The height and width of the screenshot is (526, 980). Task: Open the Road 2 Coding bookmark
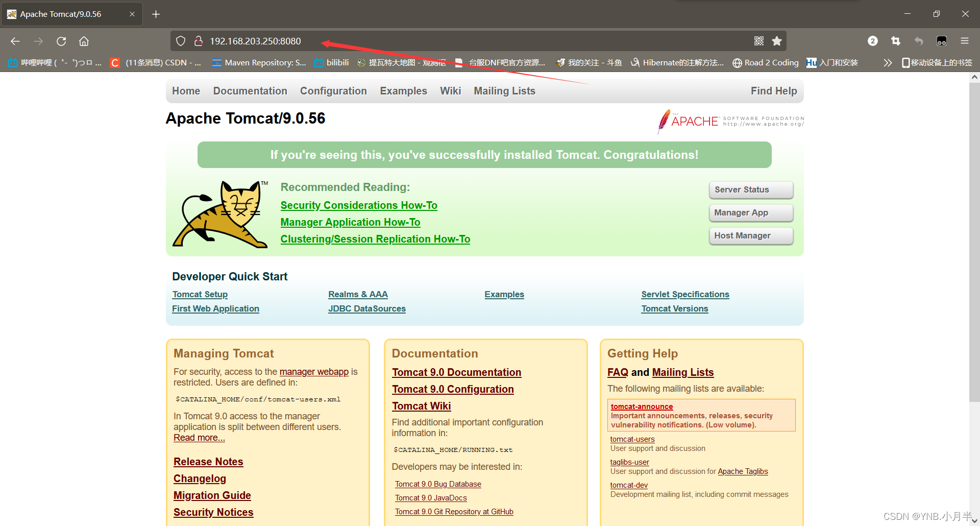(x=766, y=63)
